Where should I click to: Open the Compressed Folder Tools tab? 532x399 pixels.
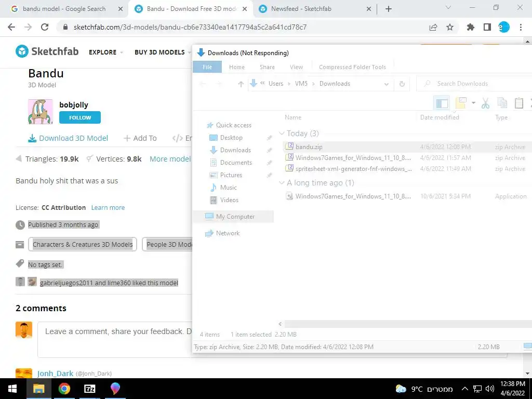(x=353, y=67)
